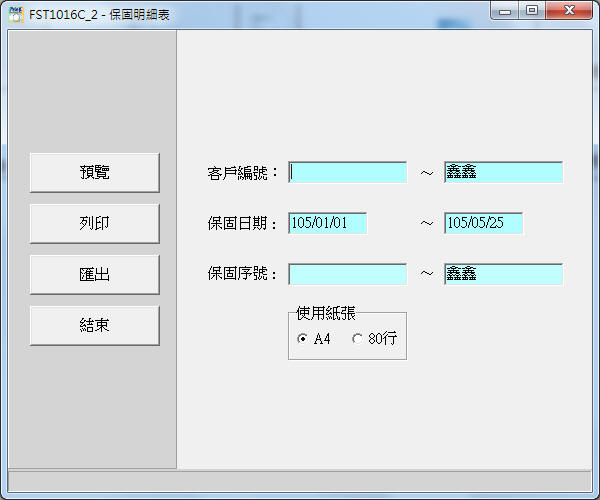Close the 保固明細表 window
Image resolution: width=600 pixels, height=500 pixels.
(569, 11)
